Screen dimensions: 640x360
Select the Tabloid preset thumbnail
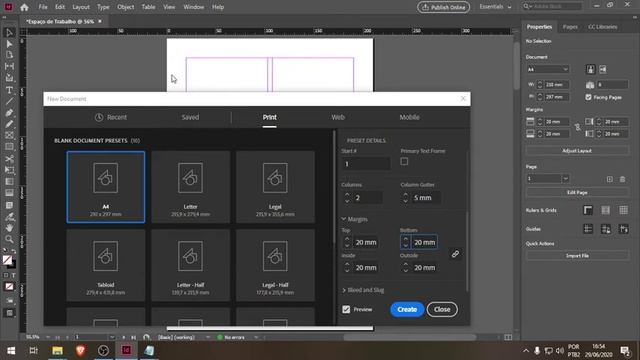click(106, 265)
